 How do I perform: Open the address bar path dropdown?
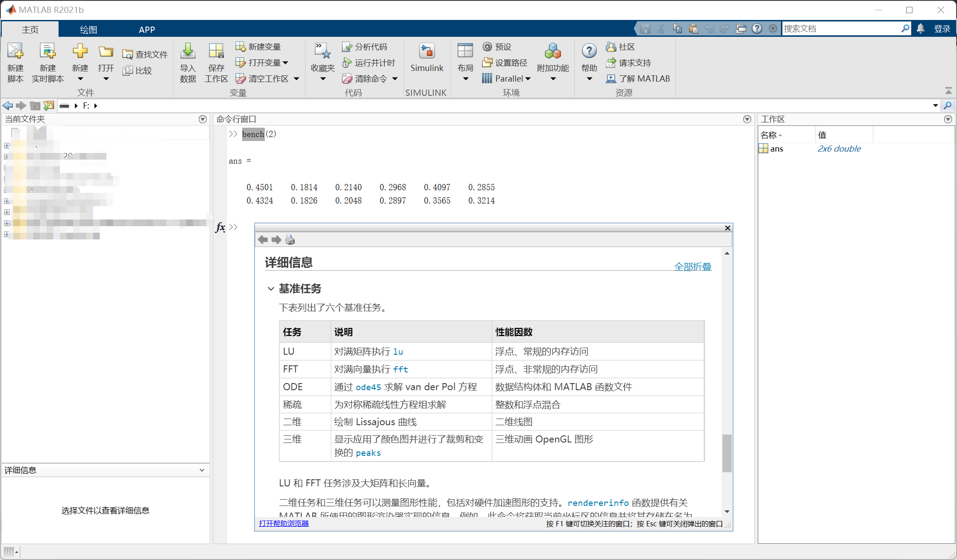click(935, 106)
